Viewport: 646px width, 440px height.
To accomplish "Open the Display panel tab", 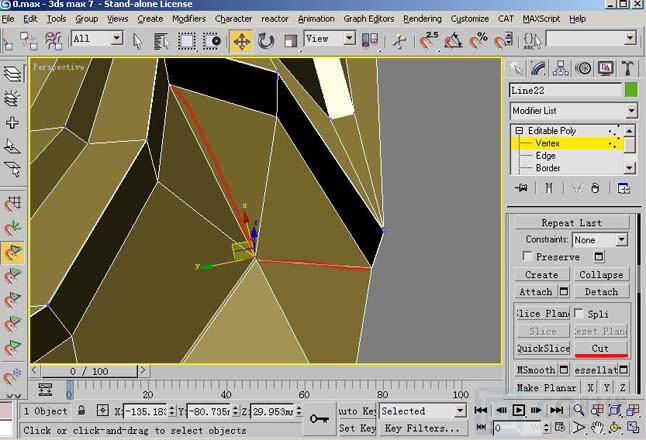I will 605,68.
